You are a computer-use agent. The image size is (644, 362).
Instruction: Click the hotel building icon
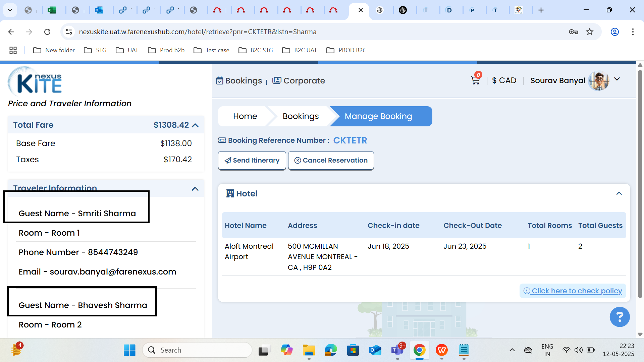click(x=230, y=194)
